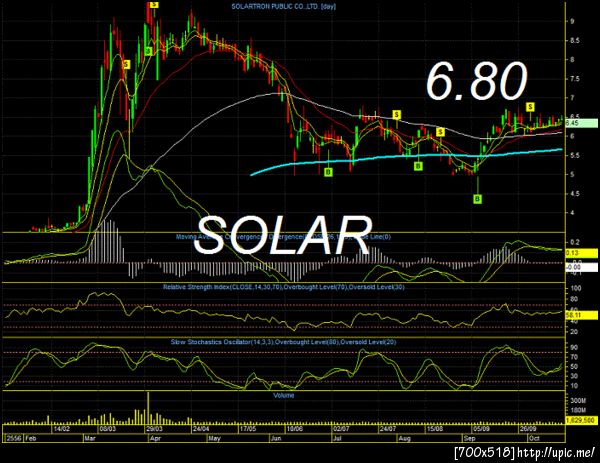Click the Jun month label
Viewport: 600px width, 463px height.
[276, 439]
